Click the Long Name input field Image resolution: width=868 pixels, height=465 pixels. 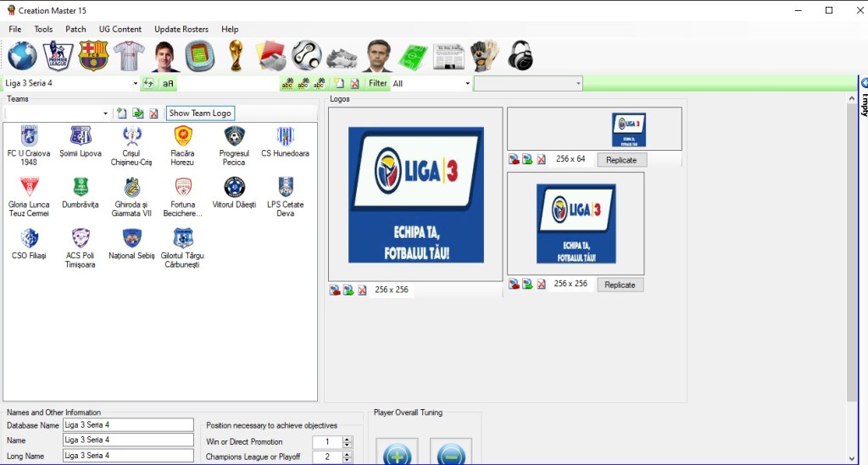pos(128,456)
